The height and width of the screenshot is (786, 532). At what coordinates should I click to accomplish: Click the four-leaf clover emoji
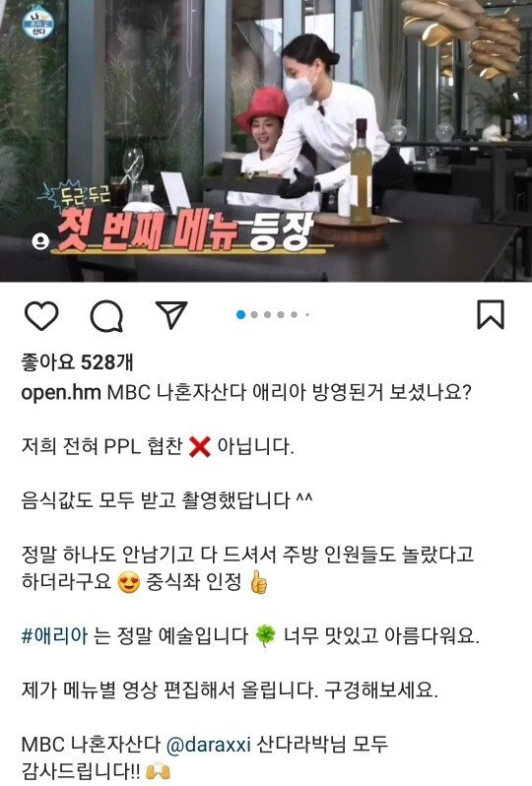point(265,636)
